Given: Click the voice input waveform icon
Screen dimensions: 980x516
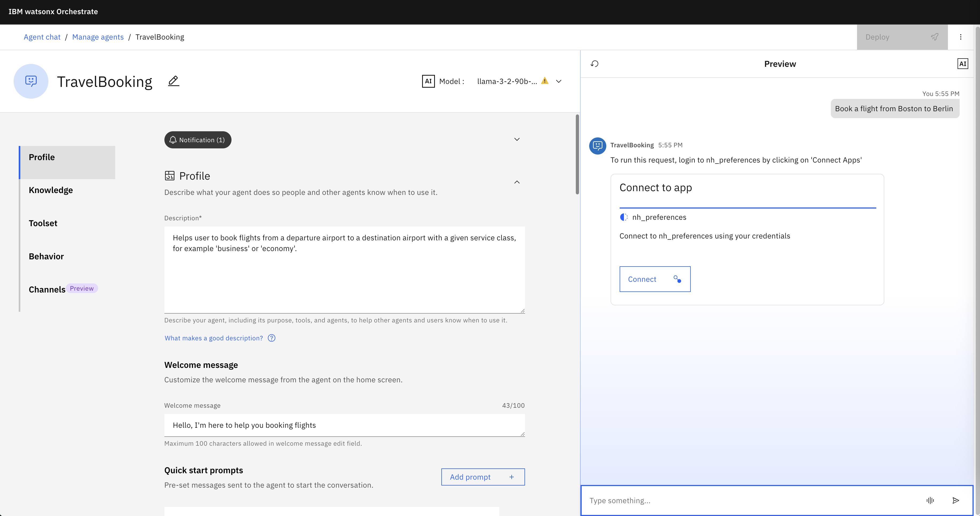Looking at the screenshot, I should coord(930,500).
